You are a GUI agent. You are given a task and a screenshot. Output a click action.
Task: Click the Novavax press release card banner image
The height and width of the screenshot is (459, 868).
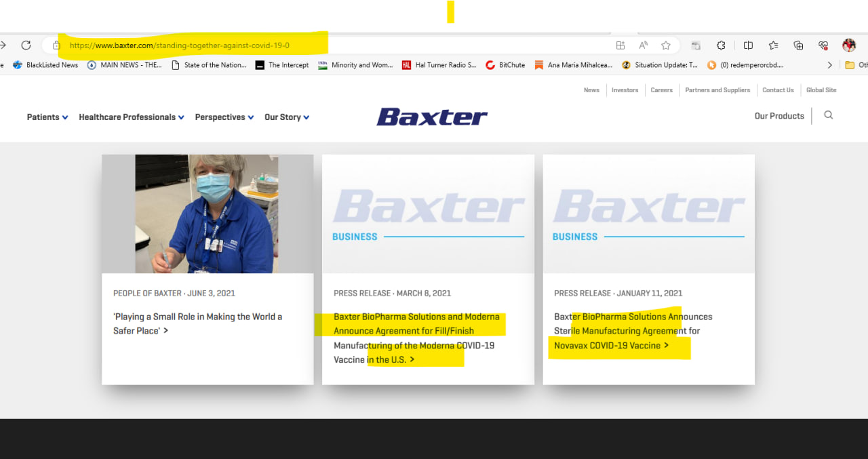coord(649,214)
